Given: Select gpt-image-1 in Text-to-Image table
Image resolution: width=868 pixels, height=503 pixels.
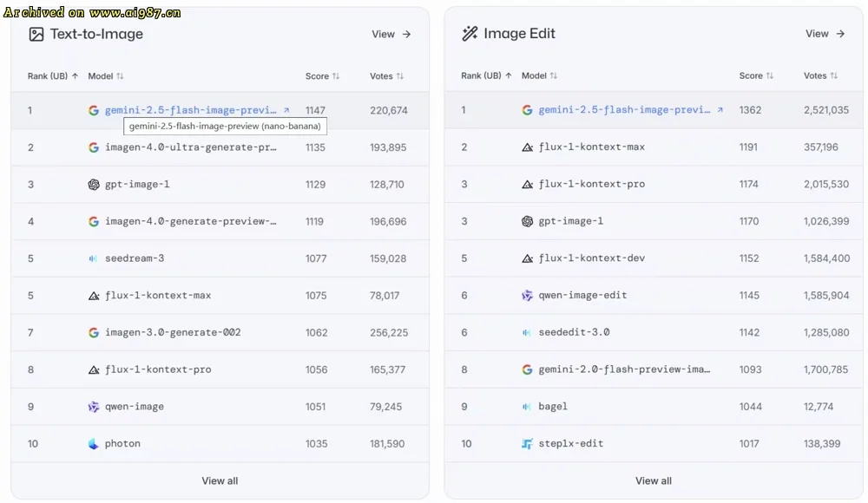Looking at the screenshot, I should pyautogui.click(x=137, y=184).
